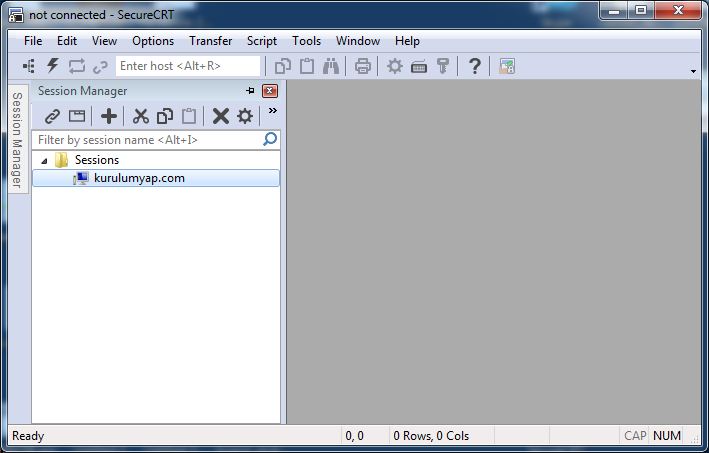709x453 pixels.
Task: Open the Window menu
Action: pos(358,41)
